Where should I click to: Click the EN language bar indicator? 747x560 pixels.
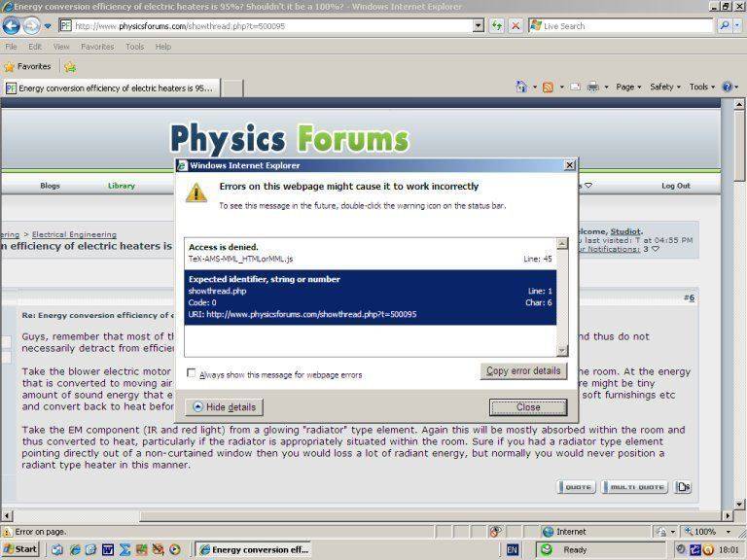[513, 550]
